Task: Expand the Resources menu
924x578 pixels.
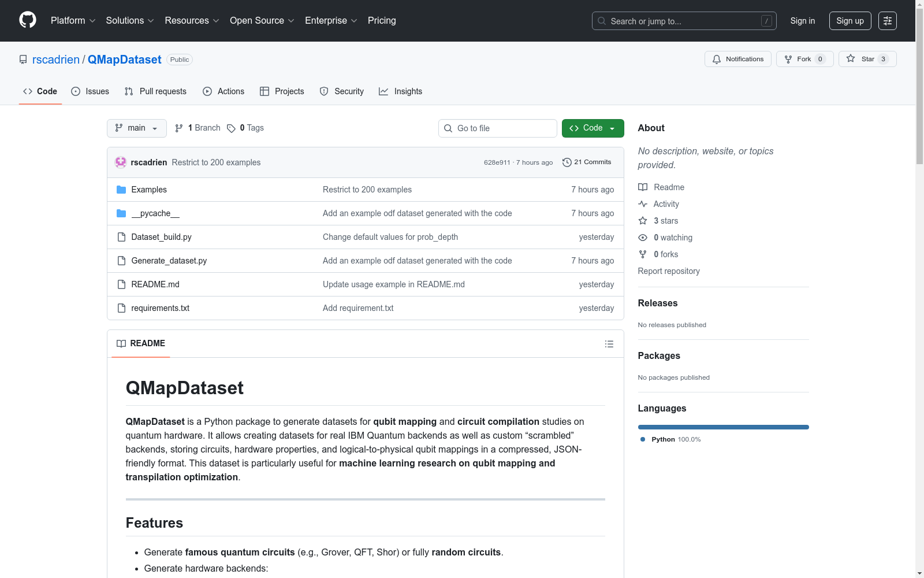Action: pyautogui.click(x=192, y=21)
